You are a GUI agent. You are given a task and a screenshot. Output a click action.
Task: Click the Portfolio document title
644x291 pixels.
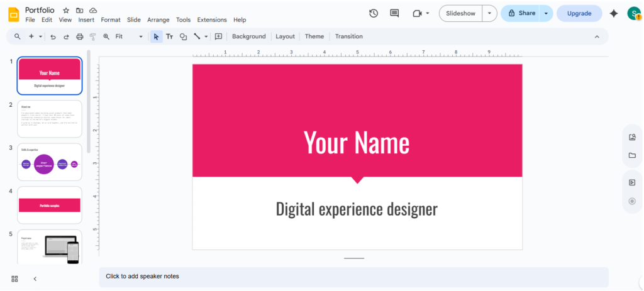[40, 10]
